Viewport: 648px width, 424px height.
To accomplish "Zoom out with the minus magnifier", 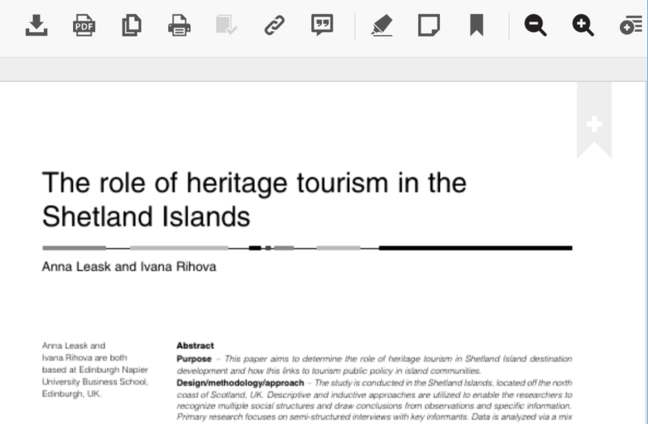I will [x=536, y=25].
